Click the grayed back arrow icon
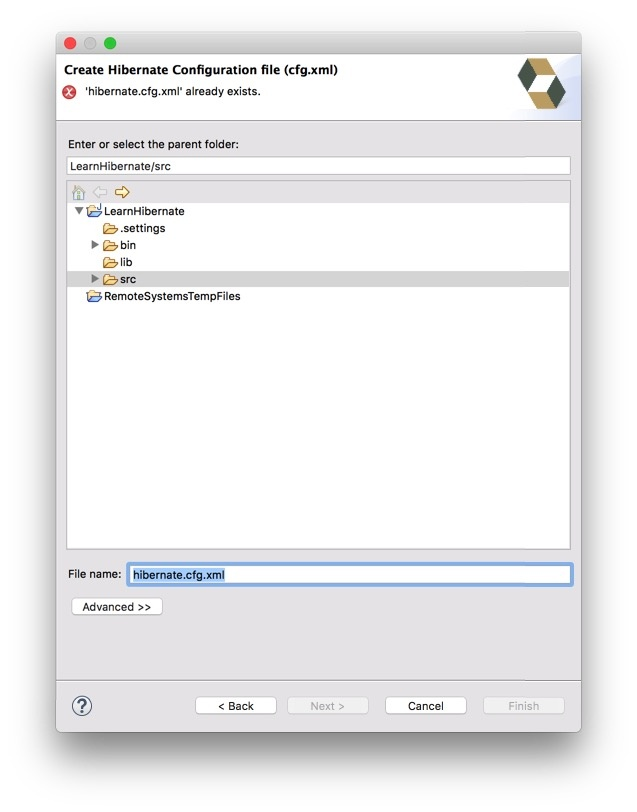Viewport: 637px width, 812px height. 100,193
